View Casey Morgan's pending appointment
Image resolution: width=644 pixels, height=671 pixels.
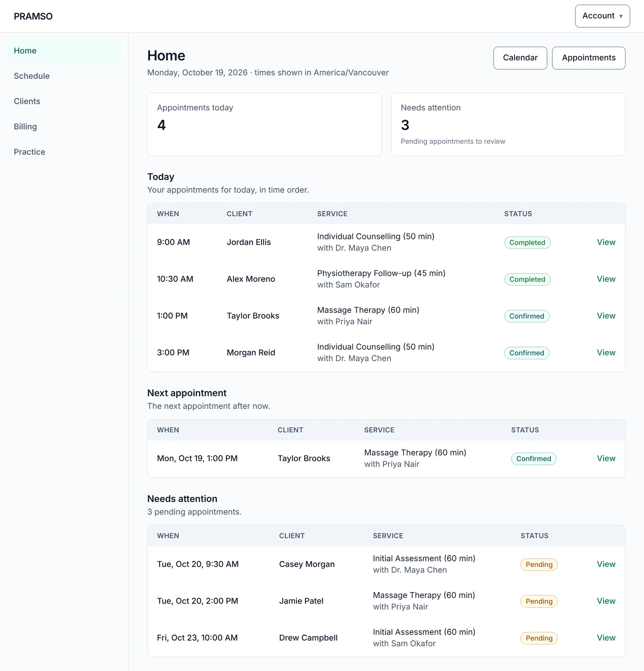tap(606, 564)
